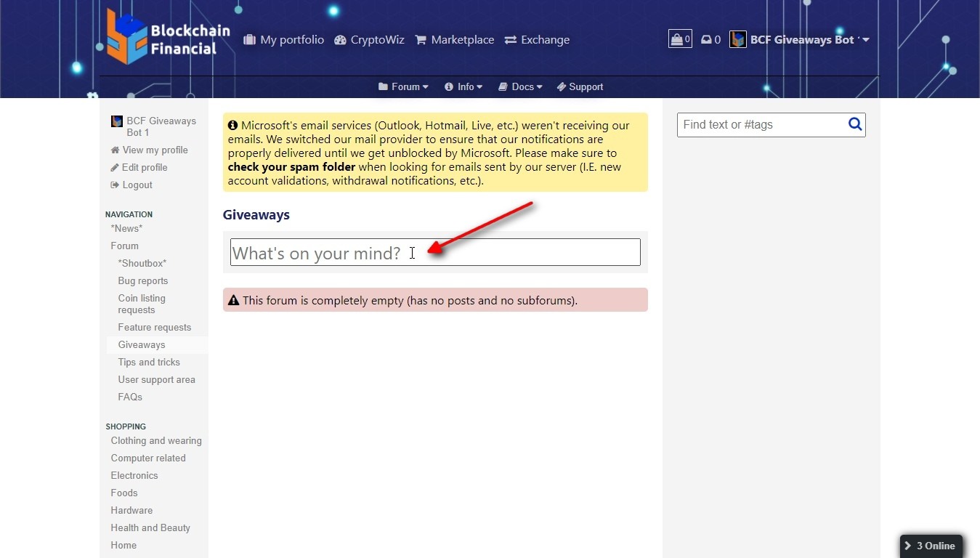Viewport: 980px width, 558px height.
Task: Log out using the Logout link
Action: (137, 185)
